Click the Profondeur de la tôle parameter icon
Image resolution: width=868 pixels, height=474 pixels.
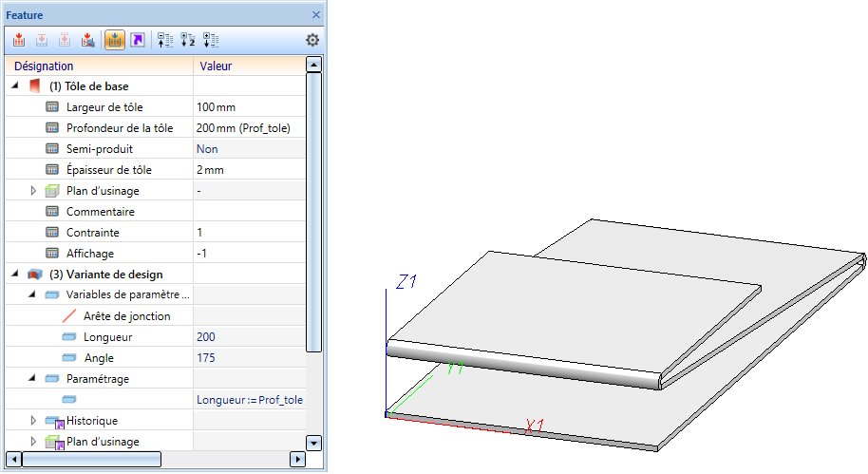[x=52, y=128]
